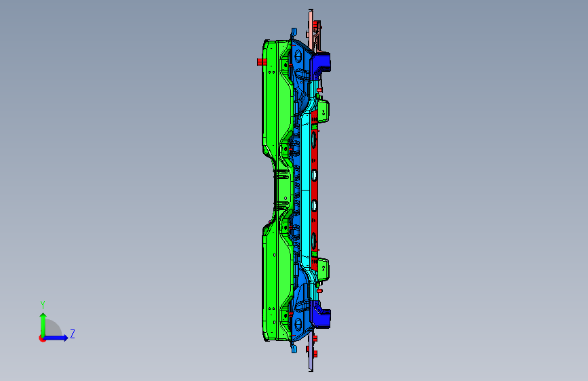The image size is (588, 381).
Task: Click the narrow green neck at model center
Action: (283, 191)
